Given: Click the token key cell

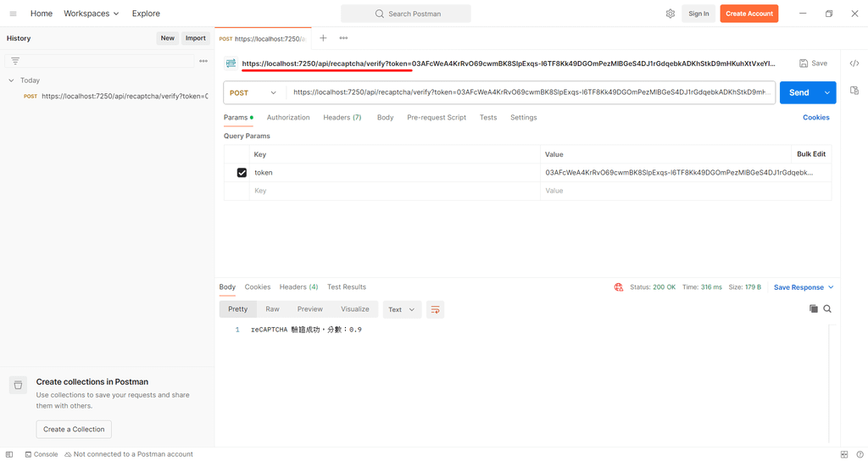Looking at the screenshot, I should pos(395,173).
